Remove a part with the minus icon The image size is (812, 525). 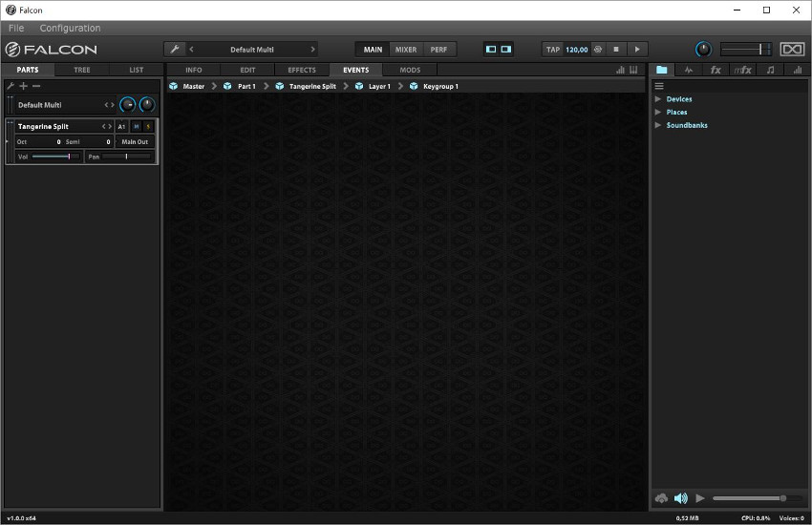(36, 86)
